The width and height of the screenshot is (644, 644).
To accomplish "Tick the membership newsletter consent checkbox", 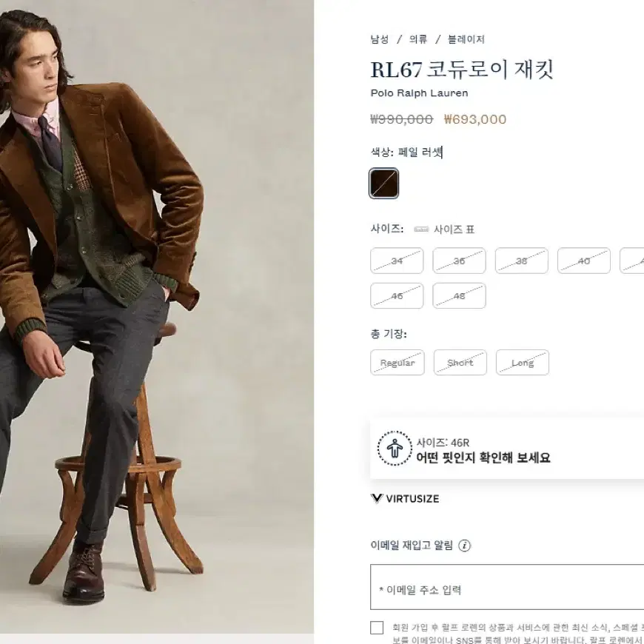I will [x=377, y=628].
